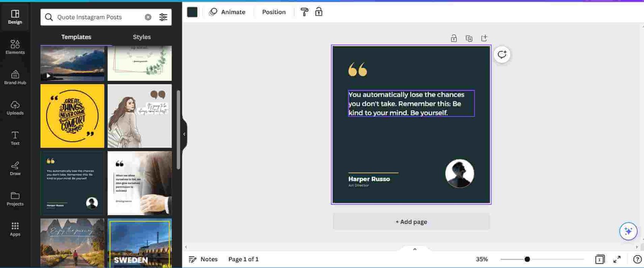This screenshot has width=644, height=268.
Task: Click the Animate button
Action: tap(227, 12)
